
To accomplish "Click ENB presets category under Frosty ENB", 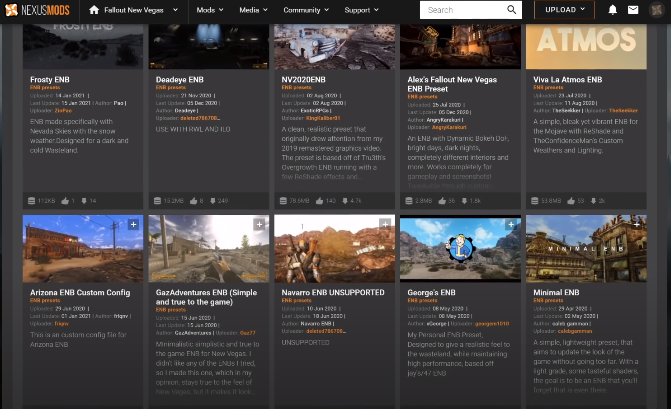I will (45, 88).
